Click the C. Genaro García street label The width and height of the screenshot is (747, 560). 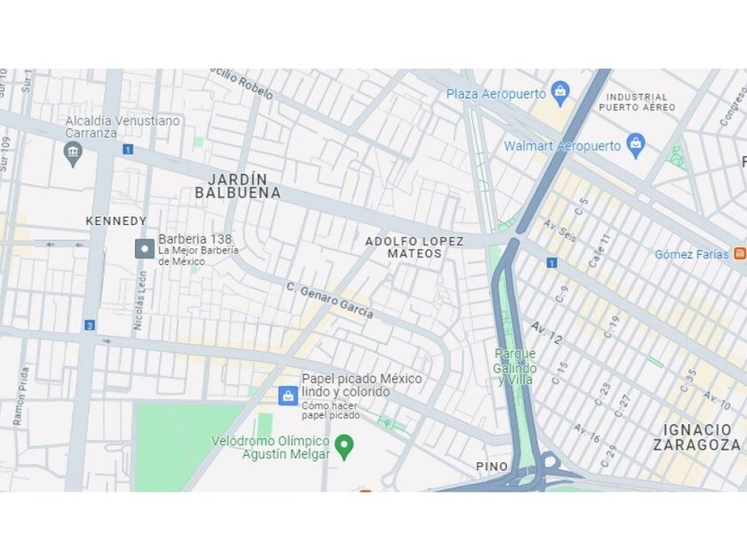330,300
